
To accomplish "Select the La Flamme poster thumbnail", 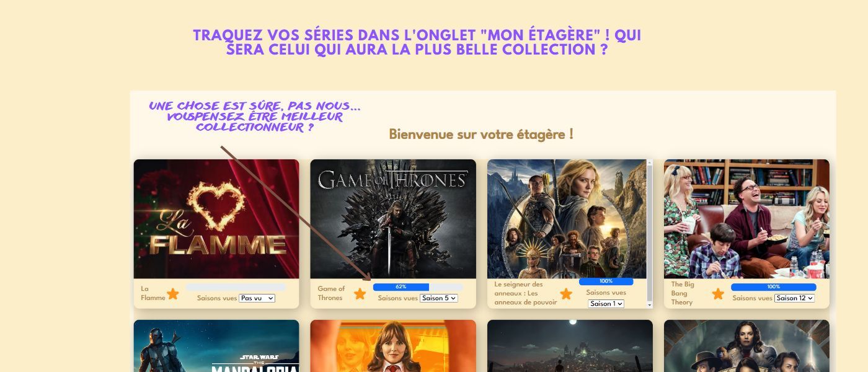I will 216,219.
